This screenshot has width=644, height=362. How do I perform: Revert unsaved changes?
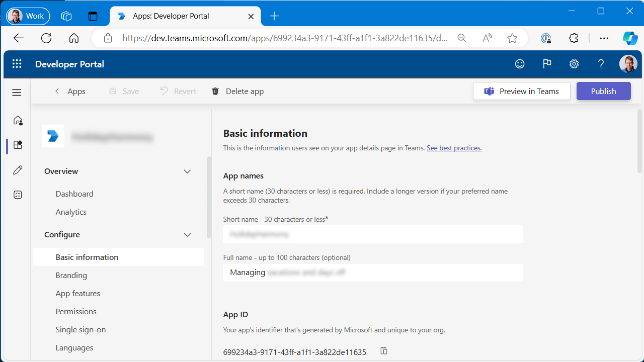click(x=178, y=91)
